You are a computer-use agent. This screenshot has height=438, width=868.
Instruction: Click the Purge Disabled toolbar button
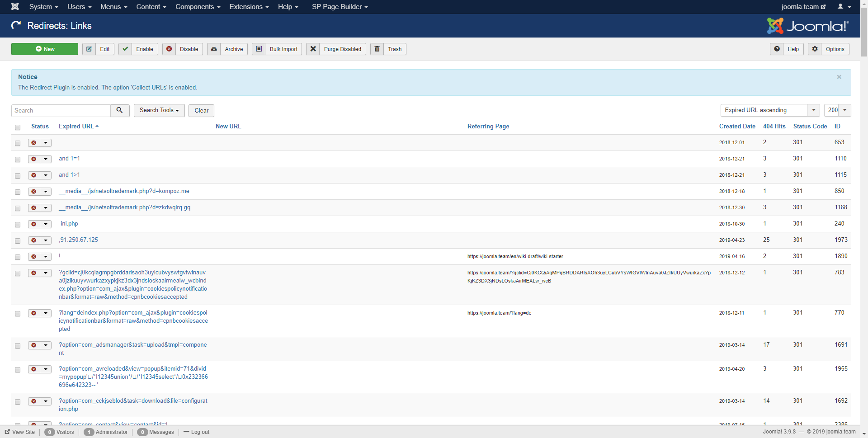pos(336,49)
